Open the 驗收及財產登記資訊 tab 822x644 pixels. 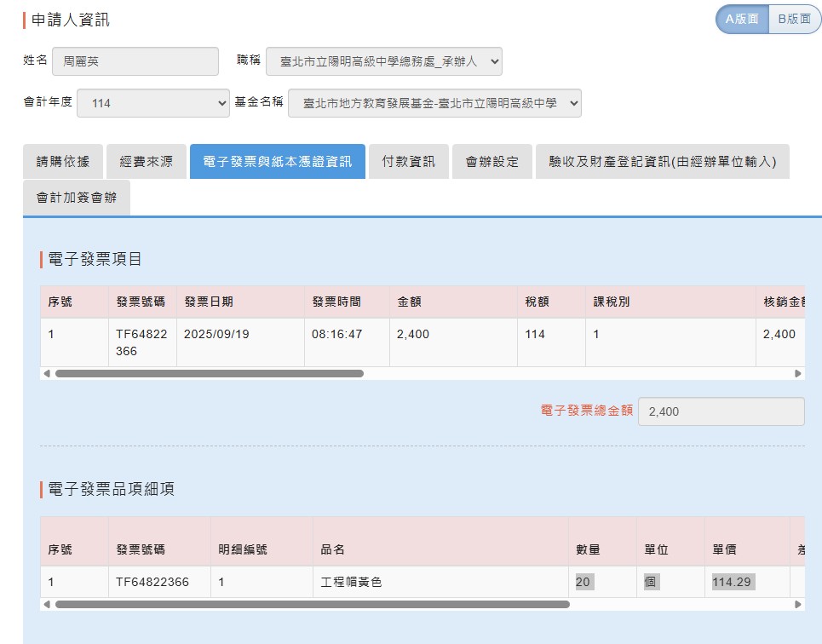pos(663,161)
